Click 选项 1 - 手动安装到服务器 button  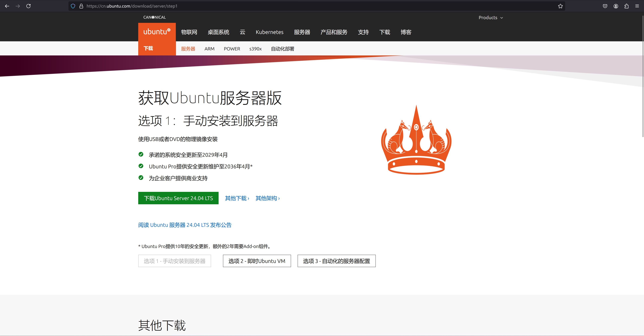[174, 261]
